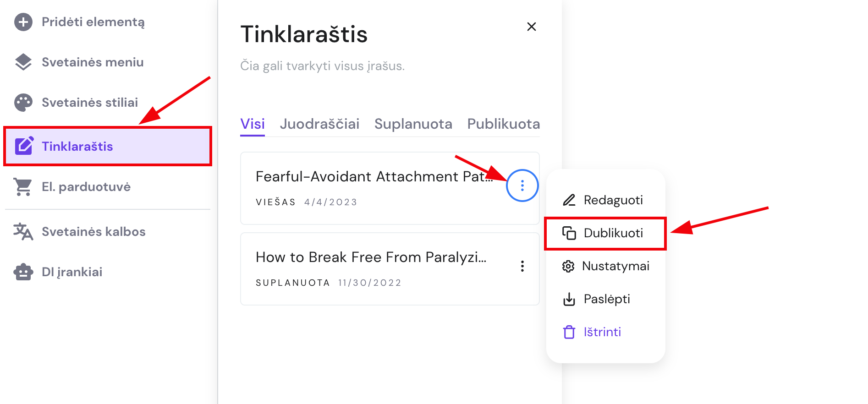Close the Tinklaraštis panel
Screen dimensions: 868x404
click(x=531, y=27)
